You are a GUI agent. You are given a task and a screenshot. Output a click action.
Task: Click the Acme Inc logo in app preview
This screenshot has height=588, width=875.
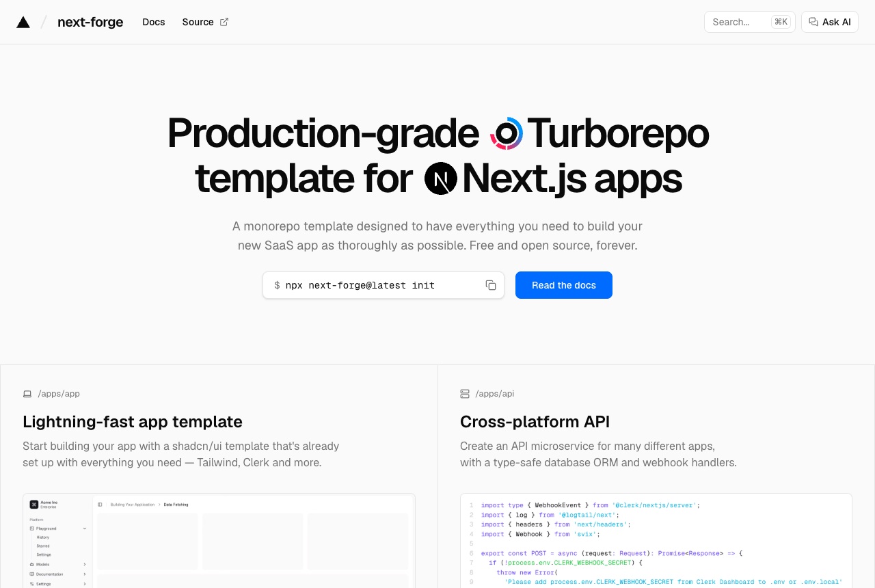33,504
